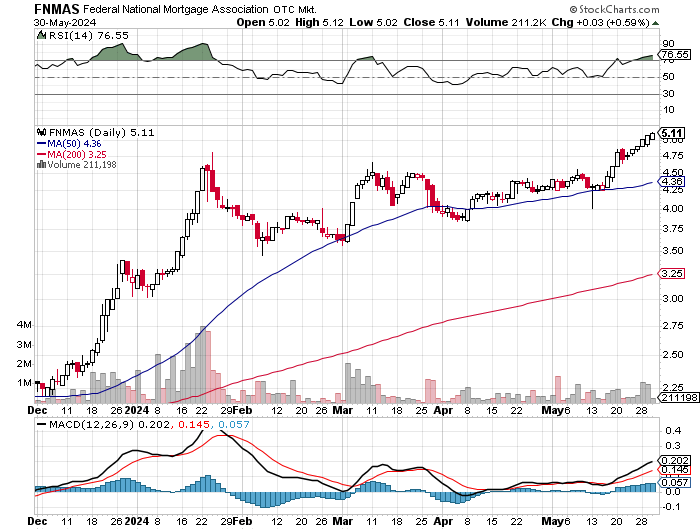Image resolution: width=700 pixels, height=530 pixels.
Task: Click the date 30-May-2024
Action: click(x=65, y=23)
